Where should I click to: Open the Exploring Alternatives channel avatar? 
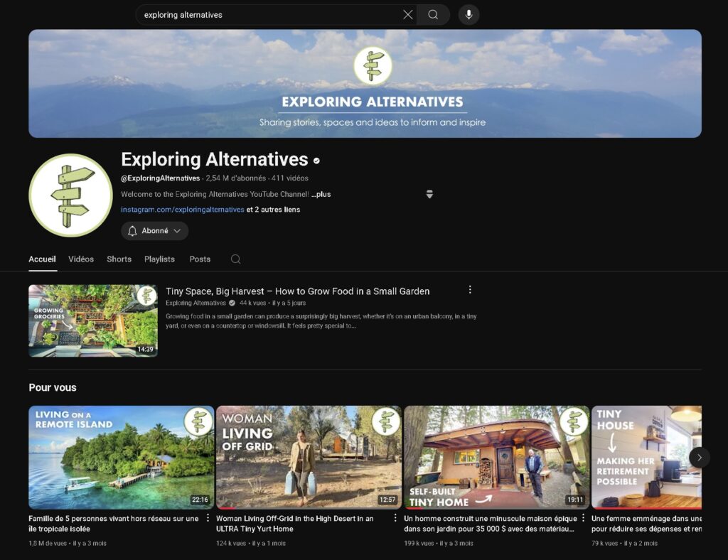pyautogui.click(x=70, y=195)
